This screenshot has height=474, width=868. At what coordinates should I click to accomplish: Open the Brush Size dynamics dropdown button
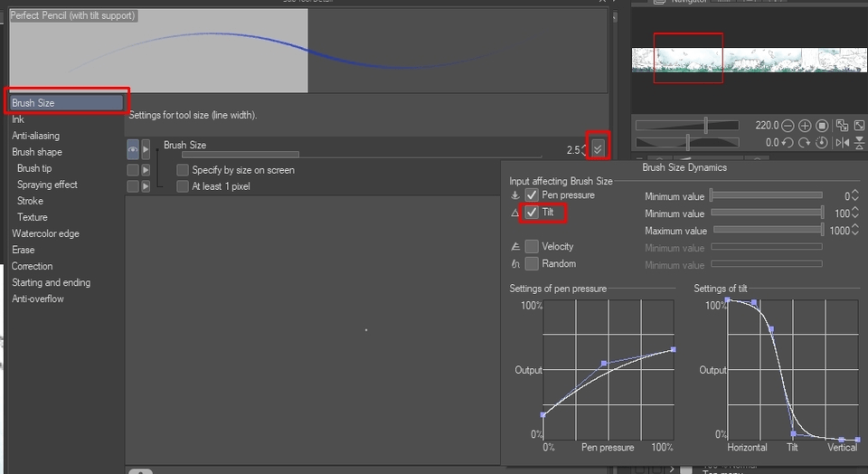point(598,148)
